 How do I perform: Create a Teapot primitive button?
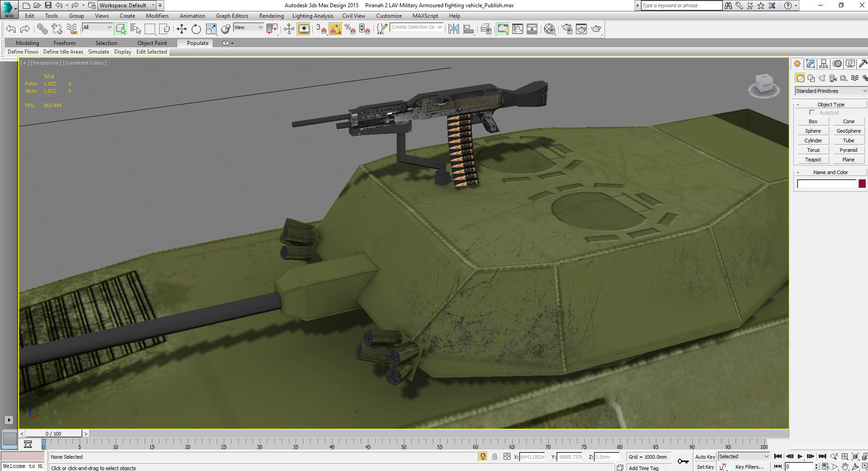tap(813, 160)
